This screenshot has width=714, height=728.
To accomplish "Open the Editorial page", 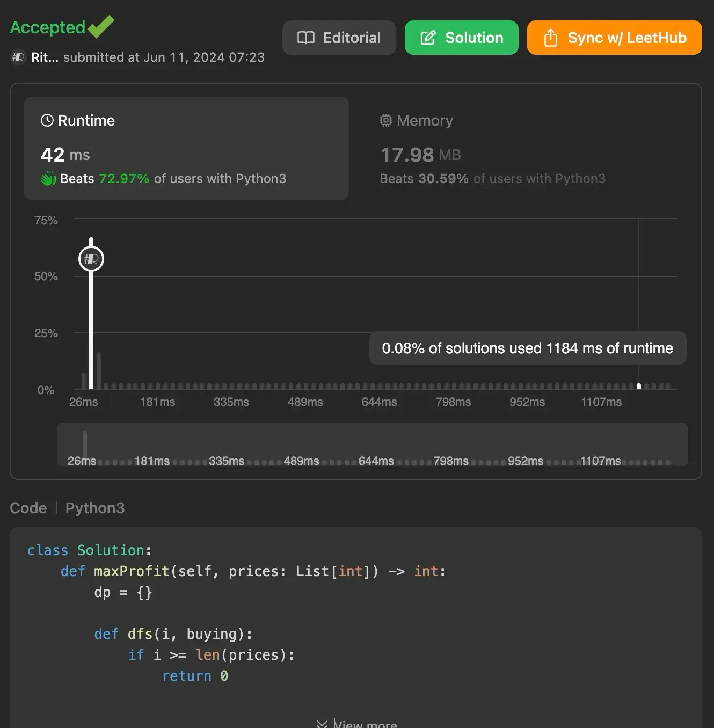I will click(x=339, y=38).
